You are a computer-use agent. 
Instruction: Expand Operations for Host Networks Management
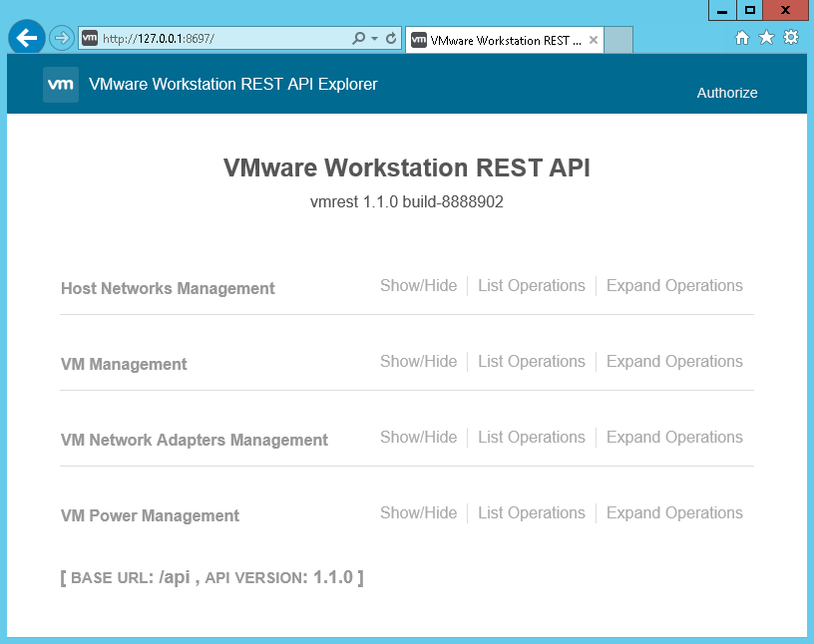tap(674, 286)
